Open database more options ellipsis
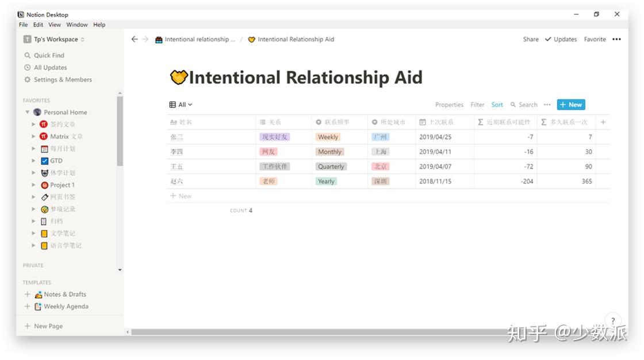This screenshot has width=644, height=360. [547, 105]
